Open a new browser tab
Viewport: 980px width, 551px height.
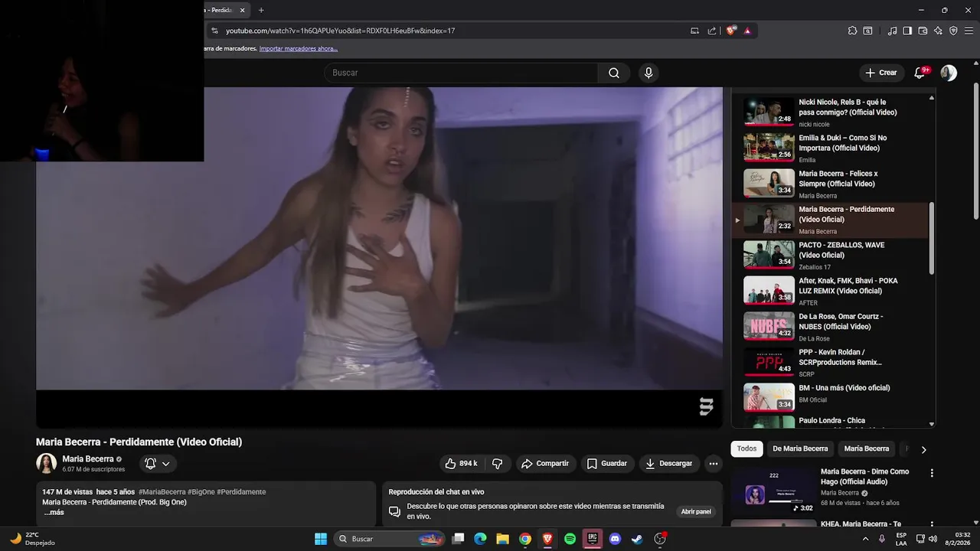(x=261, y=10)
